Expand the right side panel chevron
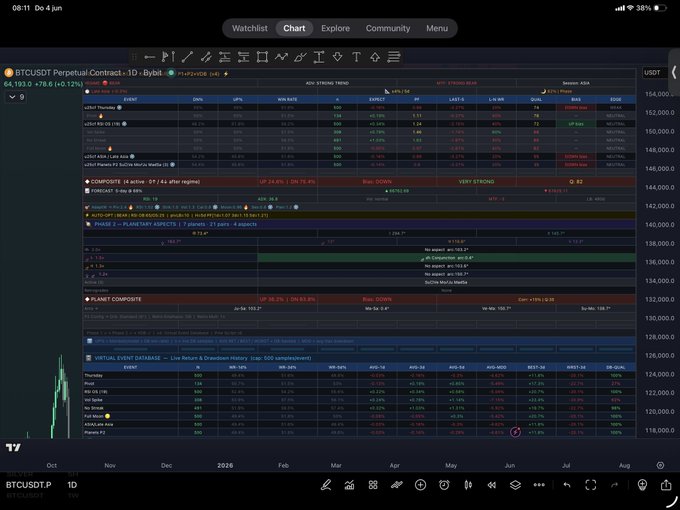The height and width of the screenshot is (510, 680). pyautogui.click(x=674, y=72)
